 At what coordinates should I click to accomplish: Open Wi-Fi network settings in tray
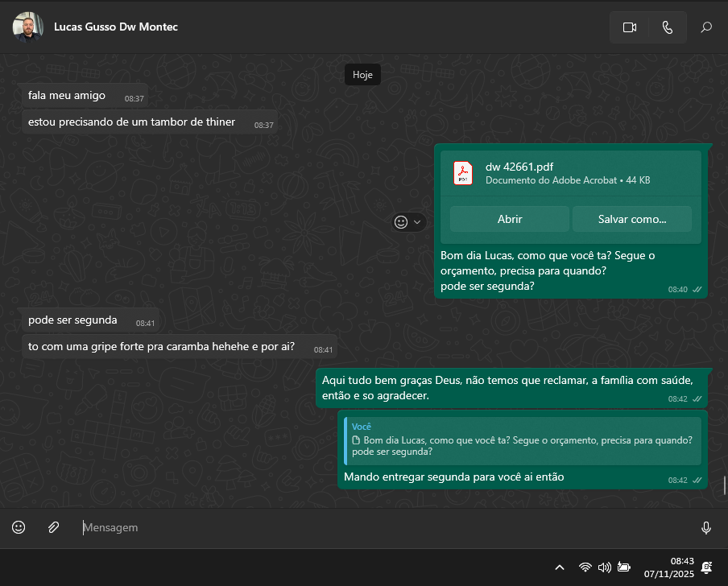click(x=585, y=567)
